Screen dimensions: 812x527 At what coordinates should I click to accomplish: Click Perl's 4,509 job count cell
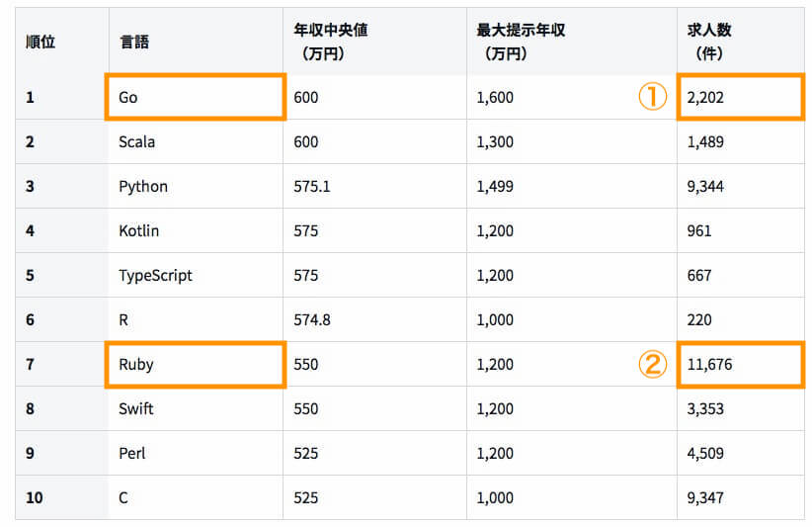point(741,454)
